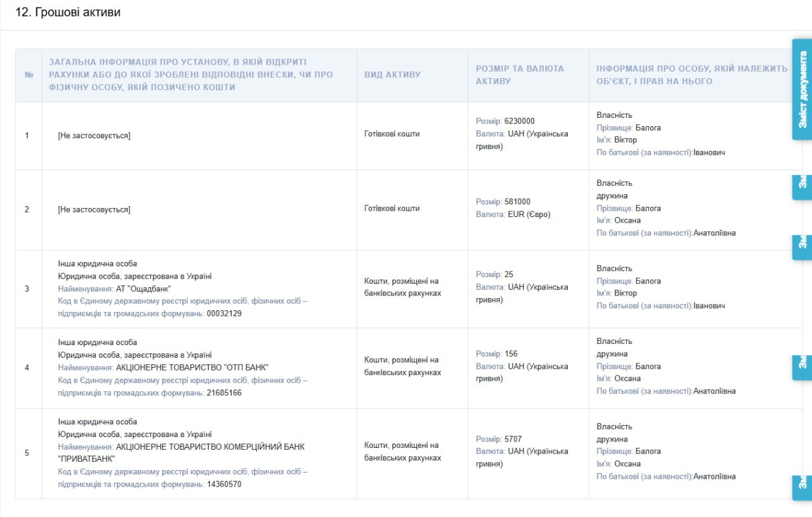Click the "12. Грошові активи" section heading
812x517 pixels.
pyautogui.click(x=68, y=13)
